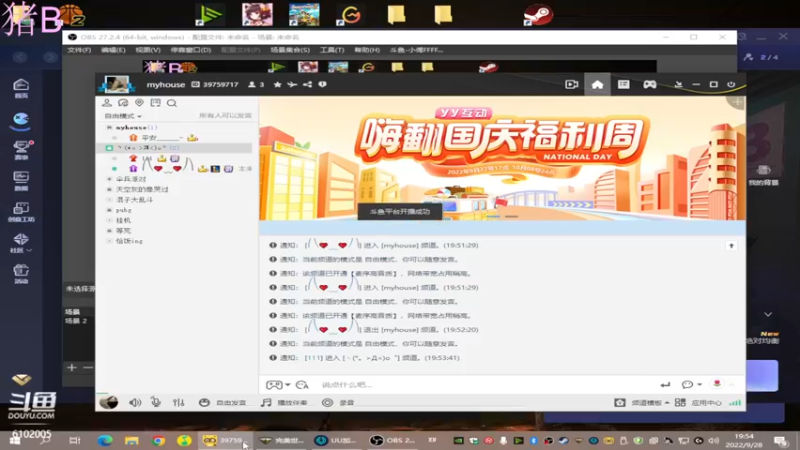Open Chrome from the Windows taskbar

click(x=158, y=440)
